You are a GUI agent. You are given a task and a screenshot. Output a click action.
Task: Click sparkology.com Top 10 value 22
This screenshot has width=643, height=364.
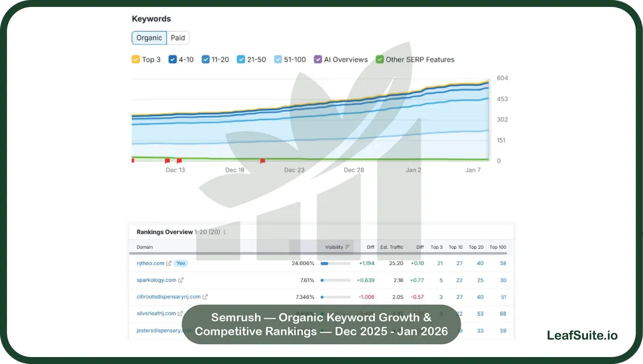point(459,281)
